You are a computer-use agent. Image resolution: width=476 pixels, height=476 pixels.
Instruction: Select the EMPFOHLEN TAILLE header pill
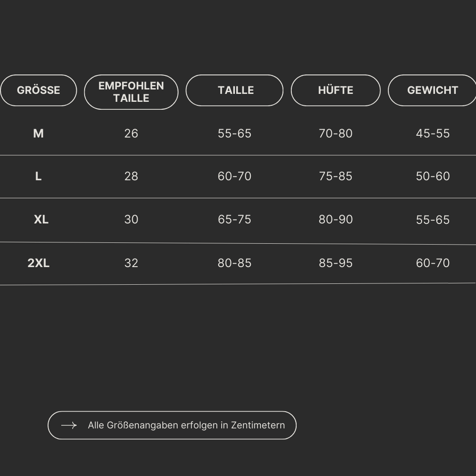[x=131, y=92]
